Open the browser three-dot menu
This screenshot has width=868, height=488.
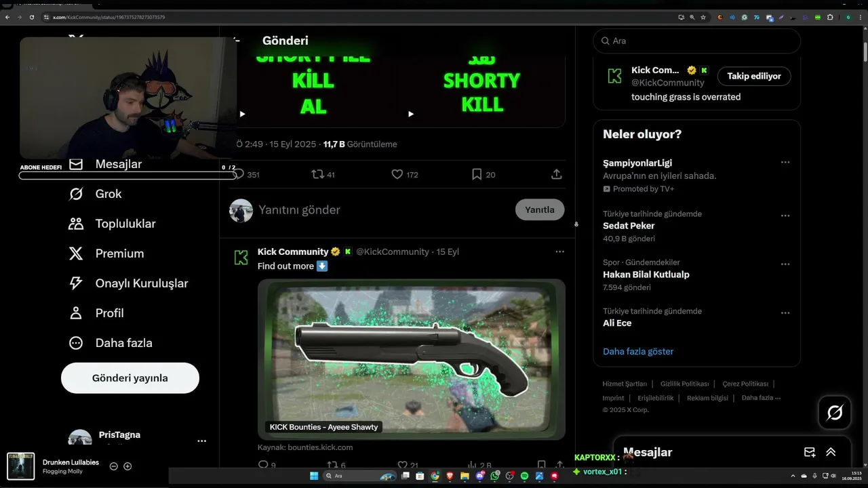click(861, 17)
